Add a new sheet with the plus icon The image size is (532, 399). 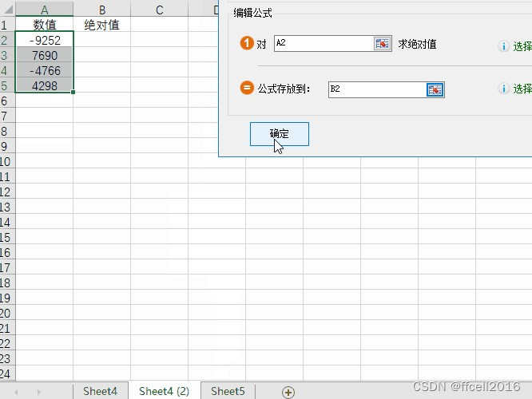click(x=288, y=393)
